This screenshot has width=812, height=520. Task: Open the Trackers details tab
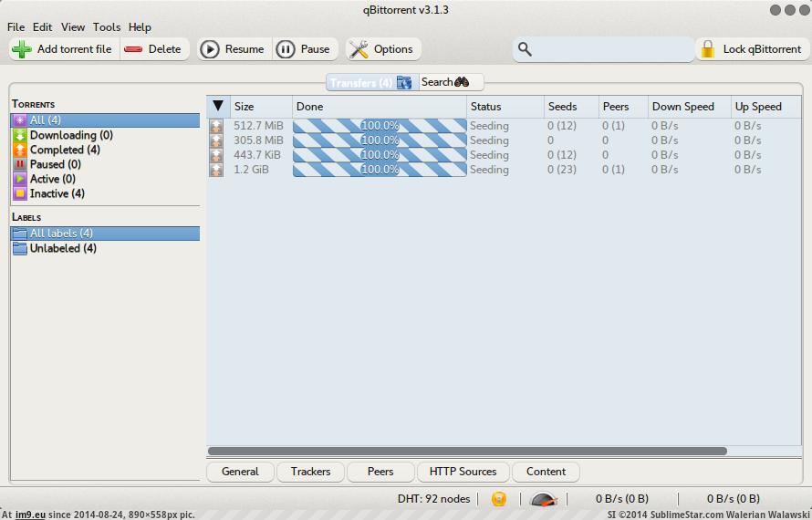tap(310, 472)
